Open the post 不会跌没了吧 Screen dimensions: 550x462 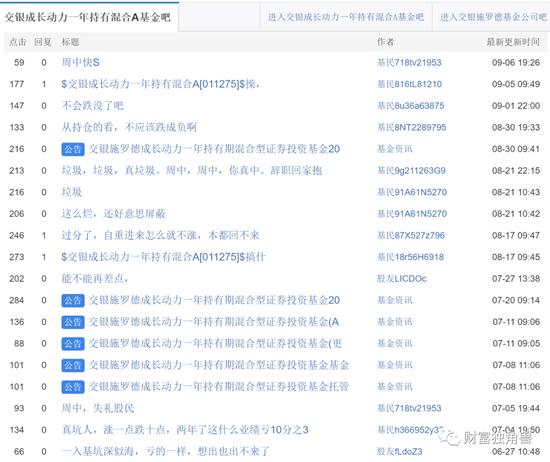point(93,106)
